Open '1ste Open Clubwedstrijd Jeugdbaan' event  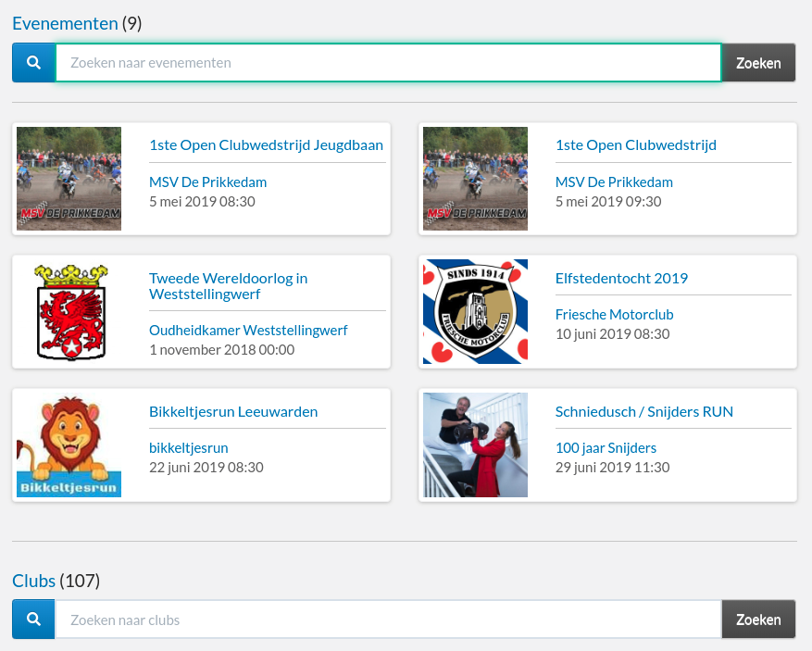(266, 145)
